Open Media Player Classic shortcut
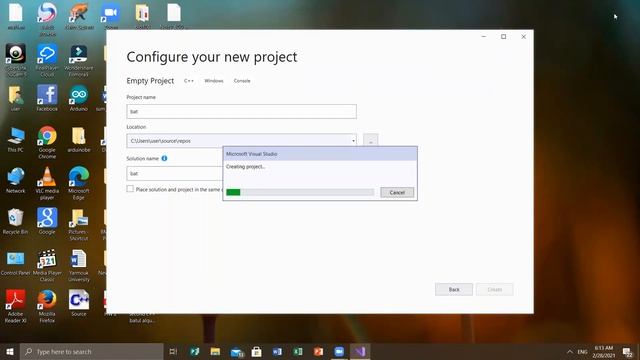This screenshot has height=360, width=640. (47, 265)
